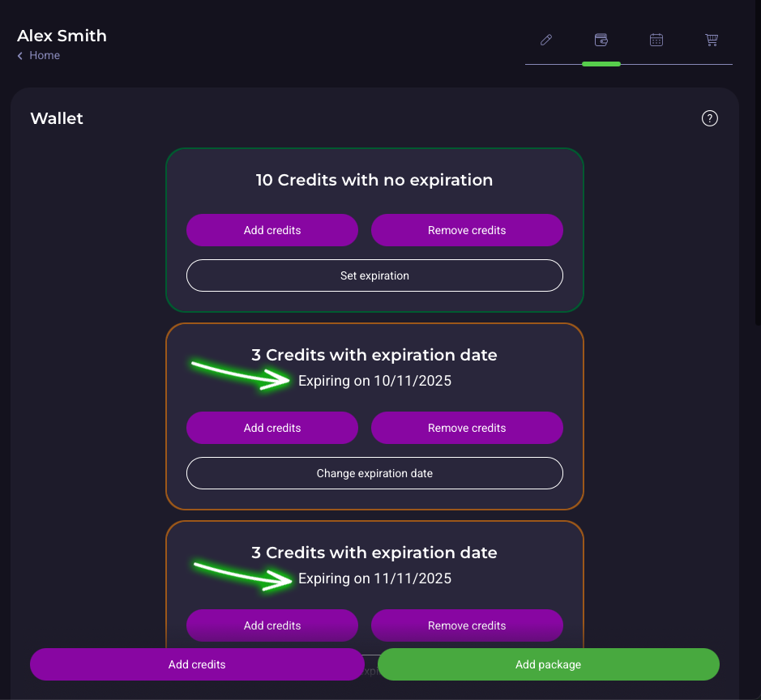The image size is (761, 700).
Task: Open the pencil edit profile tab
Action: pyautogui.click(x=546, y=40)
